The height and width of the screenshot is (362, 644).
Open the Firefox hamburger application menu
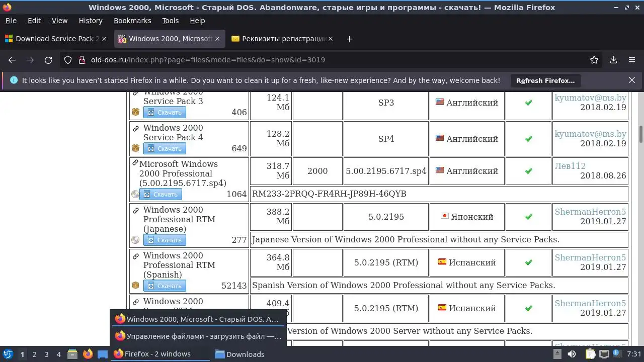[x=632, y=60]
